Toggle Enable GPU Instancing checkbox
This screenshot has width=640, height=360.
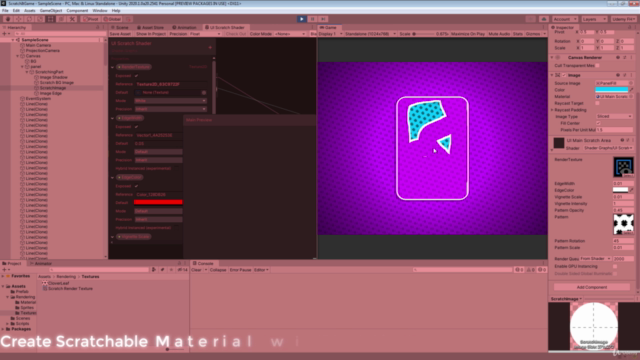615,266
